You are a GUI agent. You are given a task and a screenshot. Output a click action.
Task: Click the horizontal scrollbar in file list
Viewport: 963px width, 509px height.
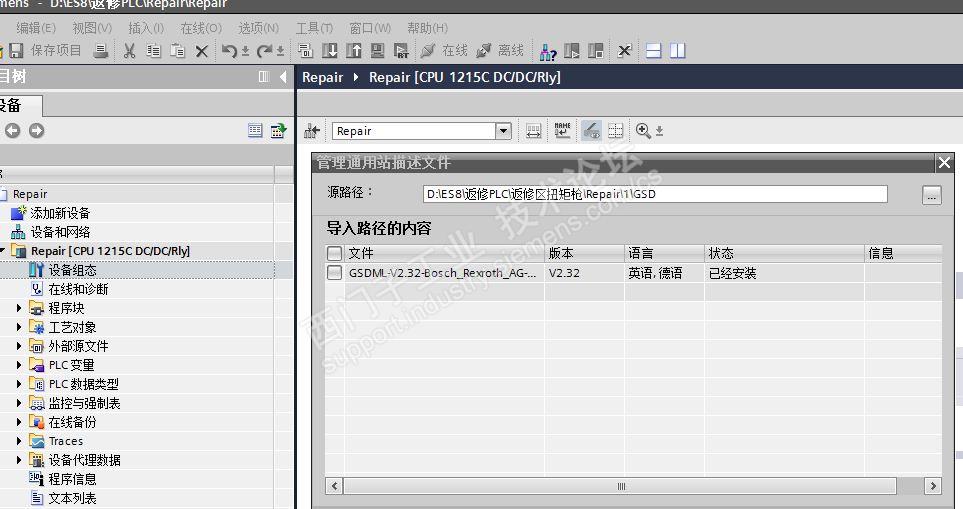(x=620, y=486)
